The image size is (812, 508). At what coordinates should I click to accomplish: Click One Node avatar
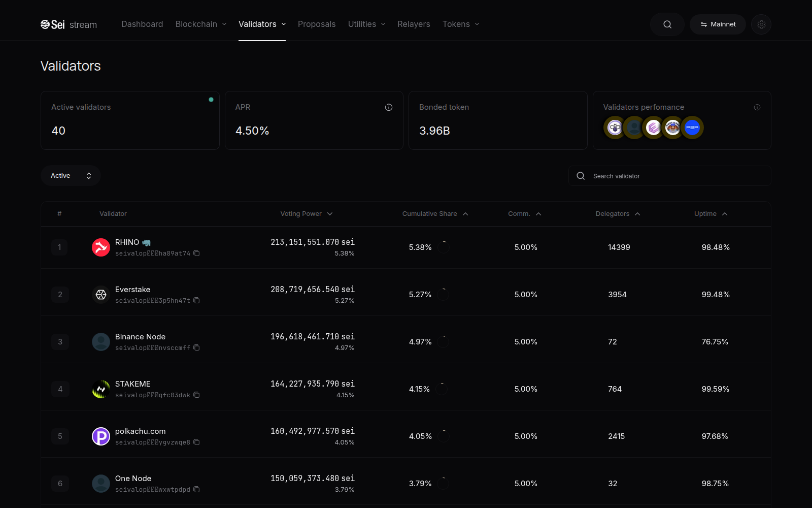[101, 484]
